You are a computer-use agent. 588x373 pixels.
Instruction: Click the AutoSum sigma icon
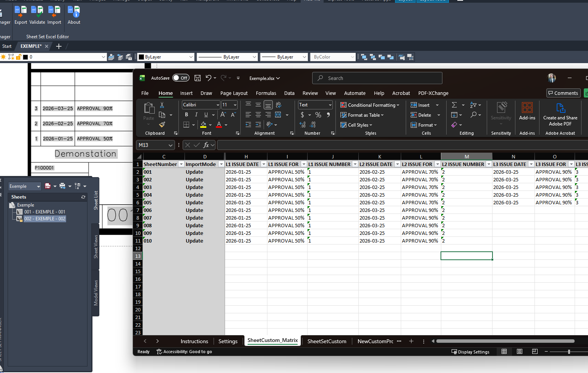pos(454,105)
